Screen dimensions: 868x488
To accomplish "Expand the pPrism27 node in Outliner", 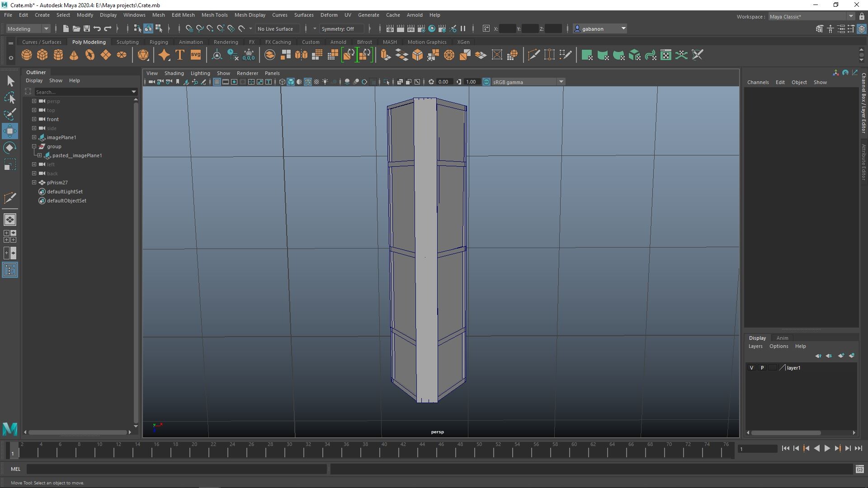I will point(34,183).
